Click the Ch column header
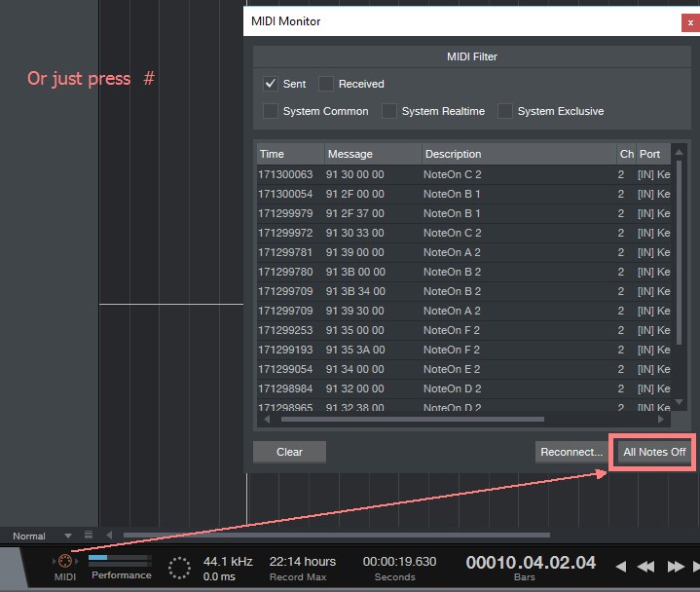 click(626, 154)
